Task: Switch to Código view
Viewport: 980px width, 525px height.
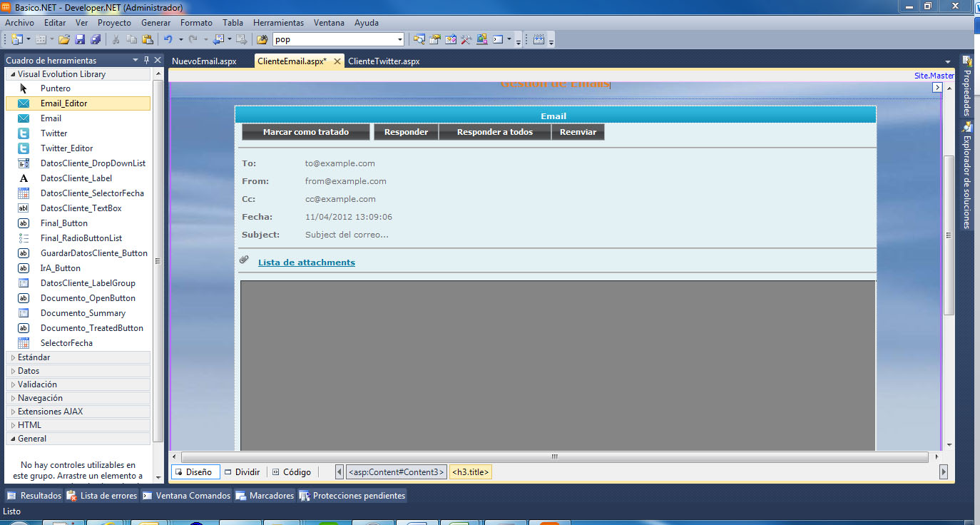Action: [292, 472]
